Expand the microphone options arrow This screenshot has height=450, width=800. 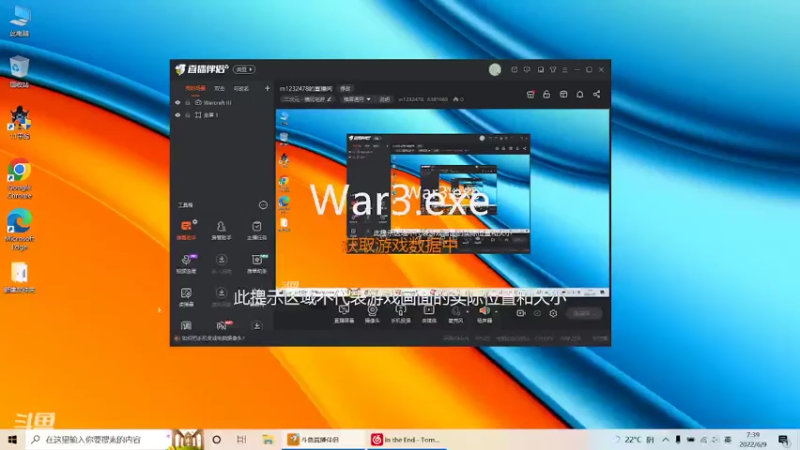[467, 311]
